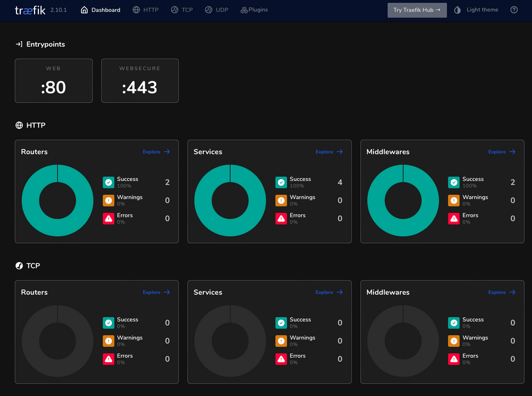The height and width of the screenshot is (396, 532).
Task: Click the HTTP Services donut chart
Action: (x=230, y=201)
